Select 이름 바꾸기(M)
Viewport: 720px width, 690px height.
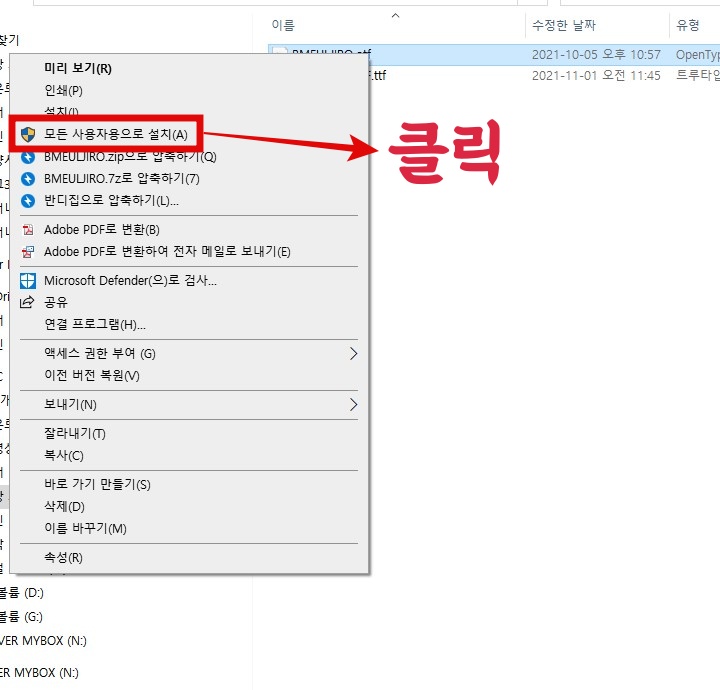tap(85, 528)
